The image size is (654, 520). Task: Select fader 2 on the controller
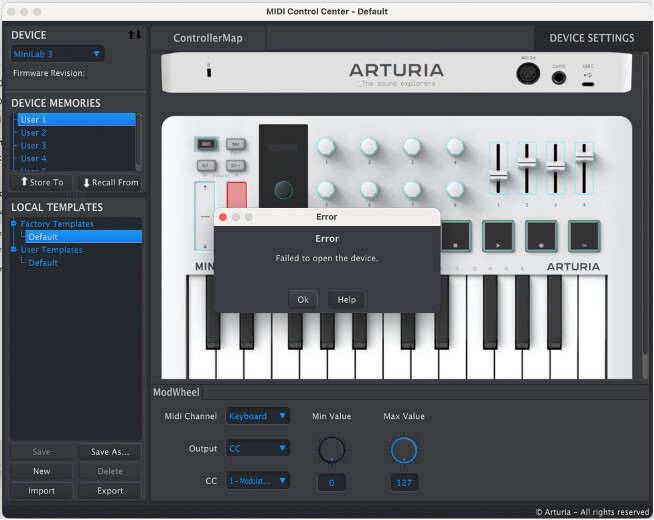click(x=527, y=168)
